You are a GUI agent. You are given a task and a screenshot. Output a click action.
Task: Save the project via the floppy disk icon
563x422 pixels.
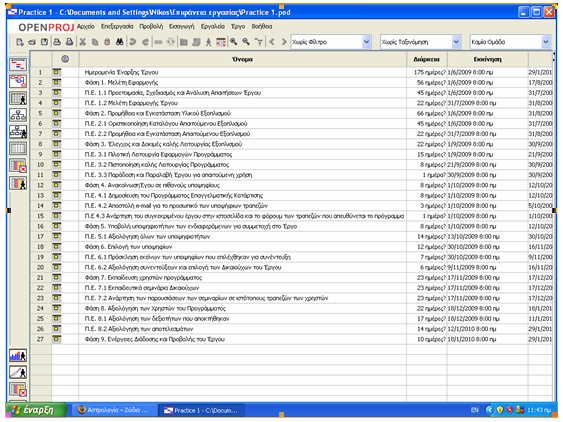44,42
